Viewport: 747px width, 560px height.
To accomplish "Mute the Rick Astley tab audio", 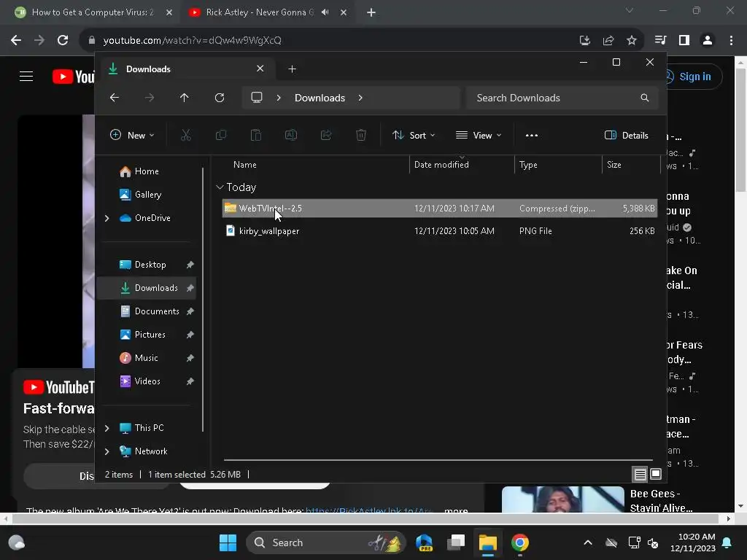I will point(325,12).
